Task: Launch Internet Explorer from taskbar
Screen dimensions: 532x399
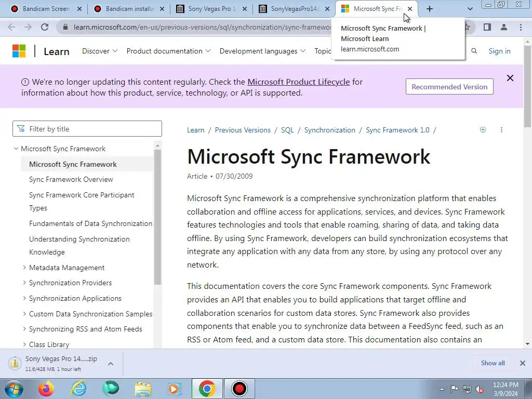Action: [78, 389]
